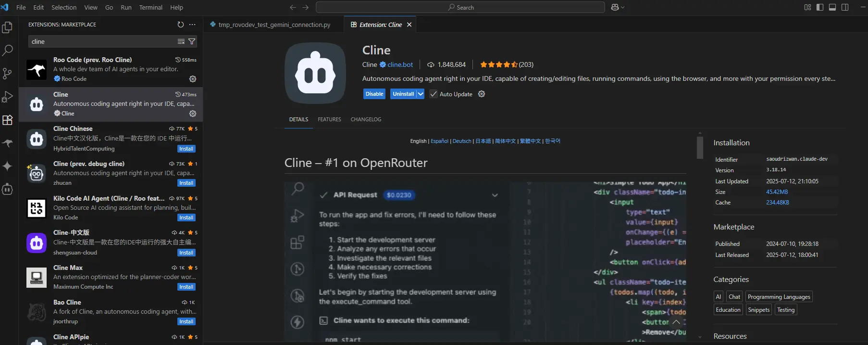Open the Terminal menu

[151, 7]
